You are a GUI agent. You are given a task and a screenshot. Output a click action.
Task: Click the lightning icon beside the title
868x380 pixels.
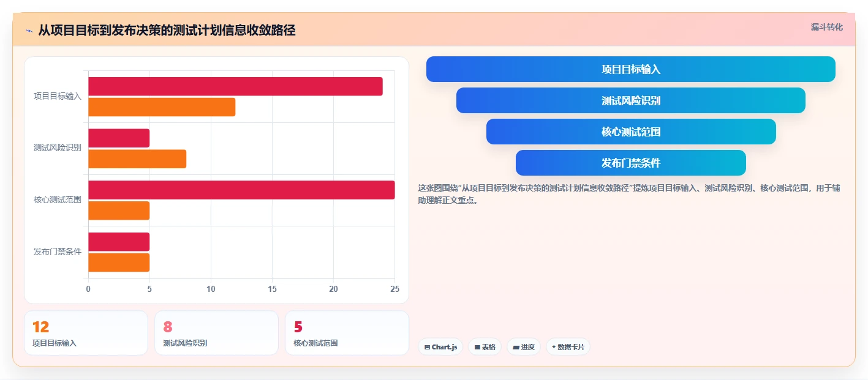29,31
